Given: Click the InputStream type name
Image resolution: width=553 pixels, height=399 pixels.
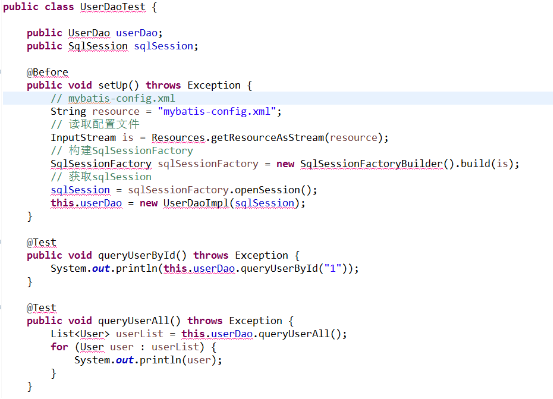Looking at the screenshot, I should click(83, 138).
